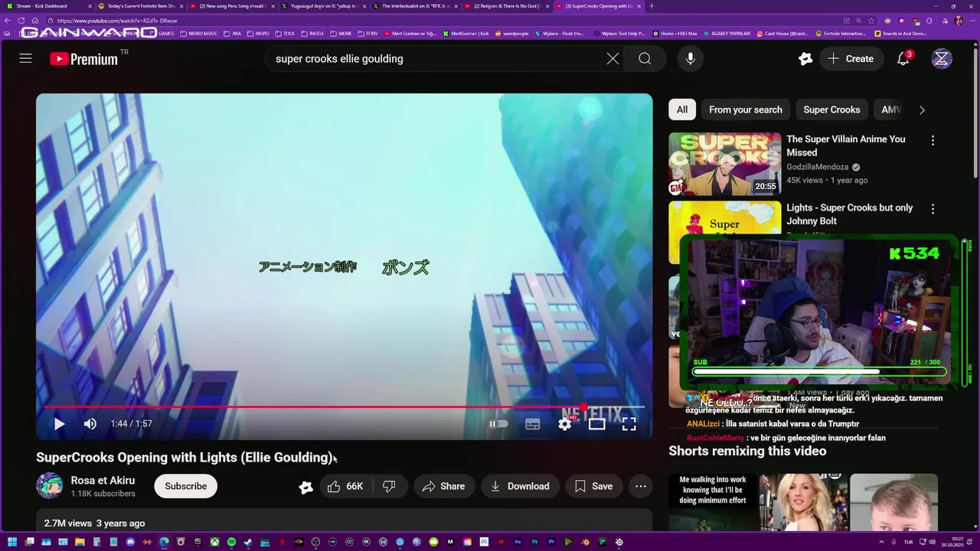This screenshot has height=551, width=980.
Task: Share the video
Action: (443, 486)
